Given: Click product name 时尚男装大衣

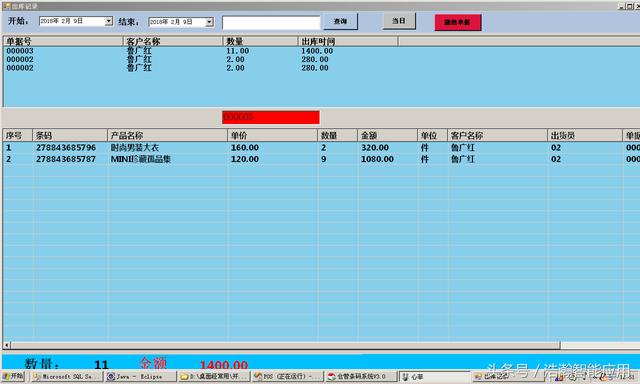Looking at the screenshot, I should pyautogui.click(x=135, y=148).
